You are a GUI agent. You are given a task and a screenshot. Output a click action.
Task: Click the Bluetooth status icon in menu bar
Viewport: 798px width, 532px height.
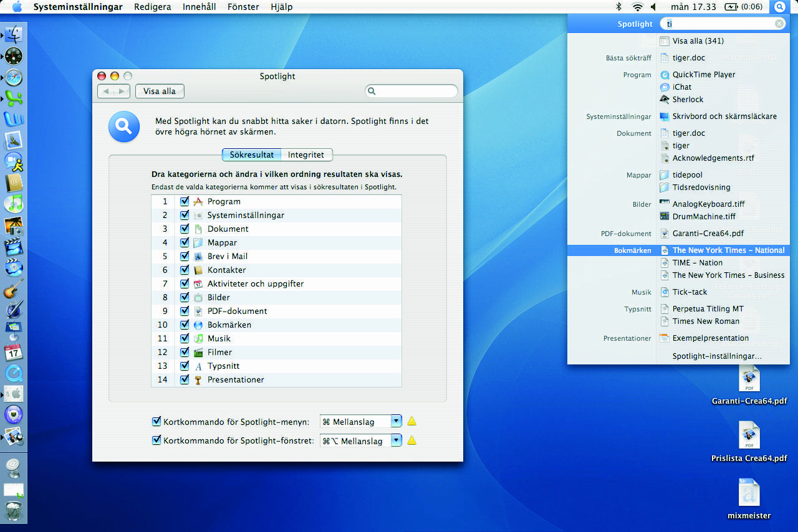point(619,7)
